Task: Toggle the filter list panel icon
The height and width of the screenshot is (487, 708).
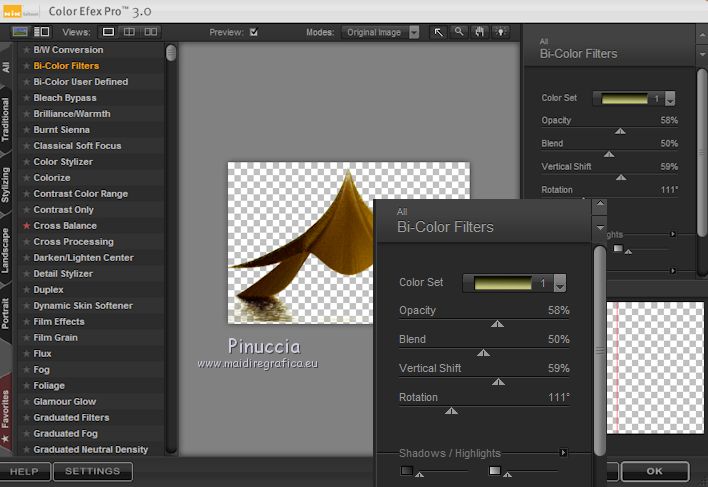Action: [42, 32]
